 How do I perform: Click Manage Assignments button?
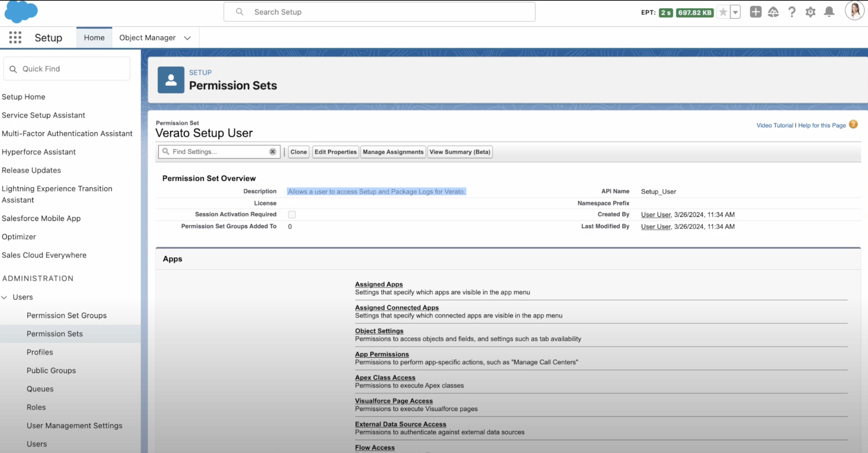[x=393, y=152]
